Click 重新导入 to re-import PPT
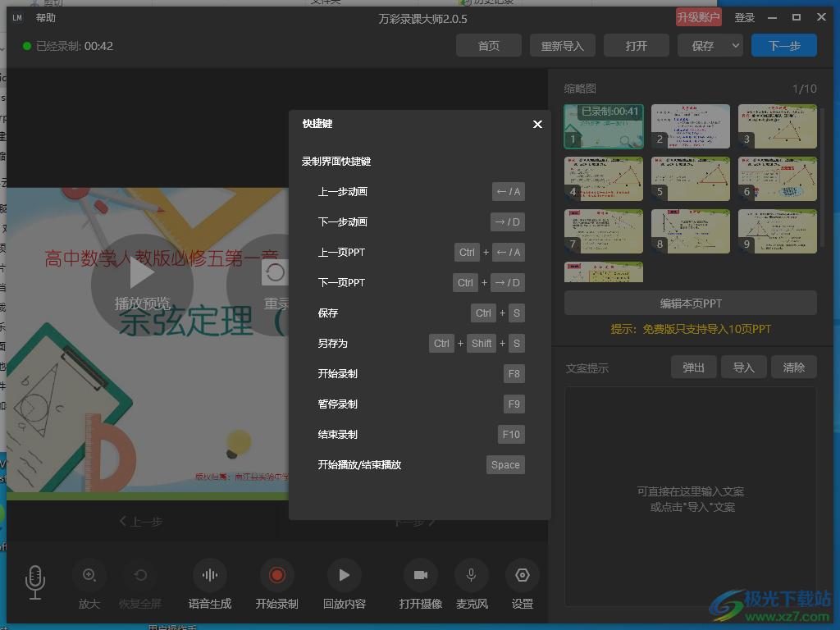 [x=562, y=46]
